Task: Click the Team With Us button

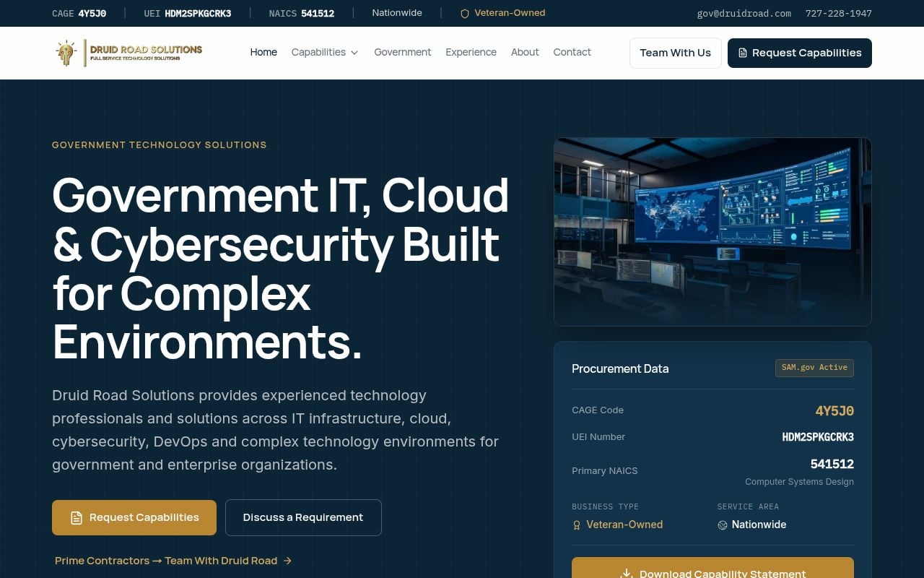Action: click(x=676, y=53)
